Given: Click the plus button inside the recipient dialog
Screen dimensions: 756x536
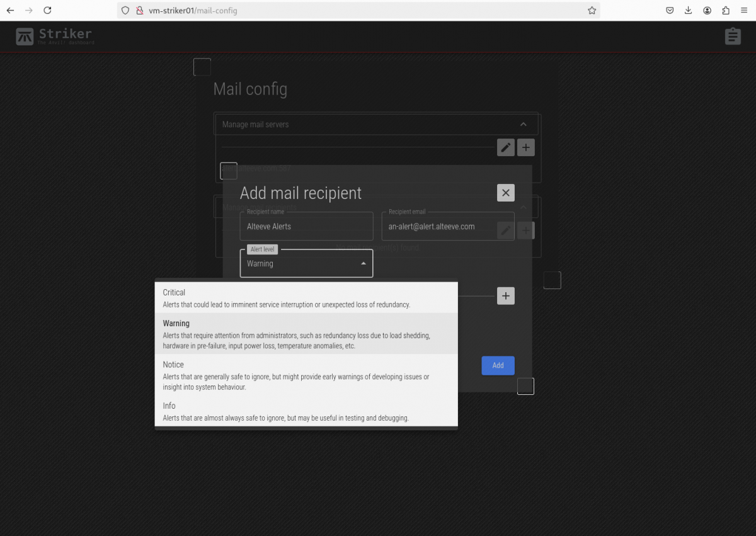Looking at the screenshot, I should [x=505, y=296].
